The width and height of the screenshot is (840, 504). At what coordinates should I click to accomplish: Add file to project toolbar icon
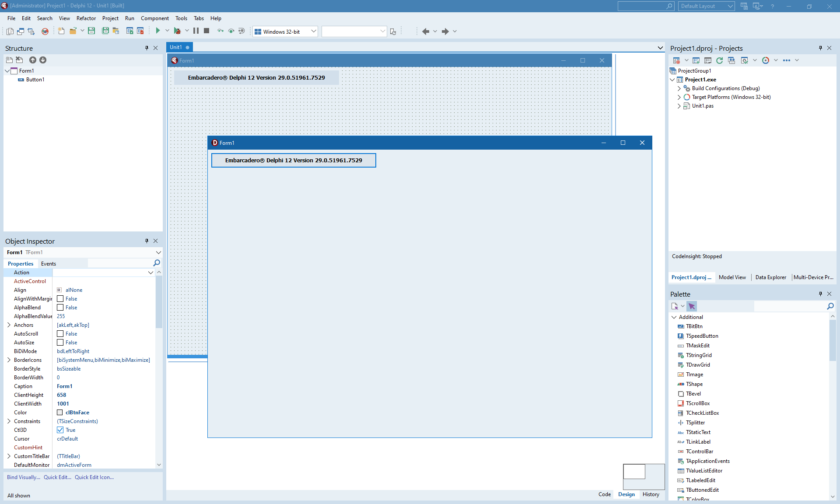[129, 31]
